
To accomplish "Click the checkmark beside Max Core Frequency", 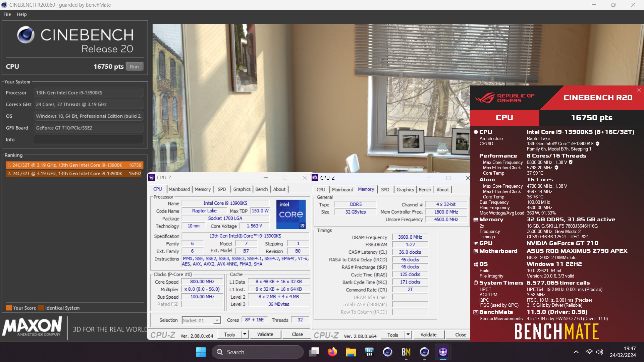I will [x=571, y=162].
